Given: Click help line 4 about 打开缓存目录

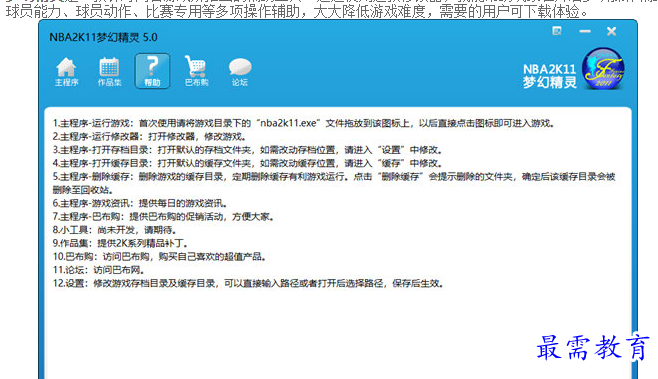Looking at the screenshot, I should pos(247,163).
